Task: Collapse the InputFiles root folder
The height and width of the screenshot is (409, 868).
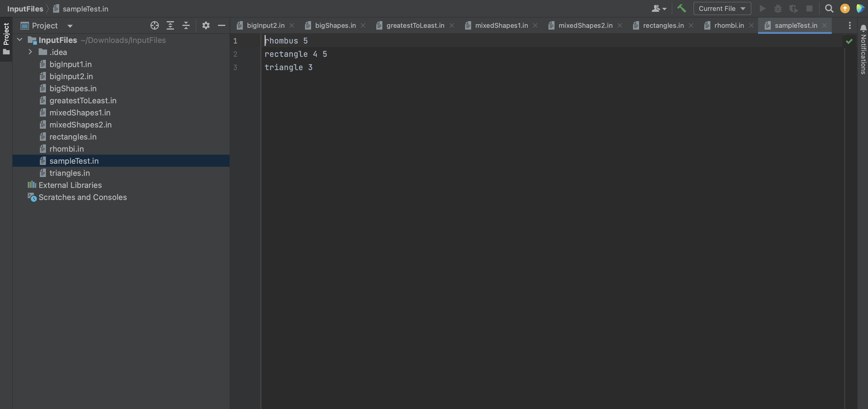Action: (20, 40)
